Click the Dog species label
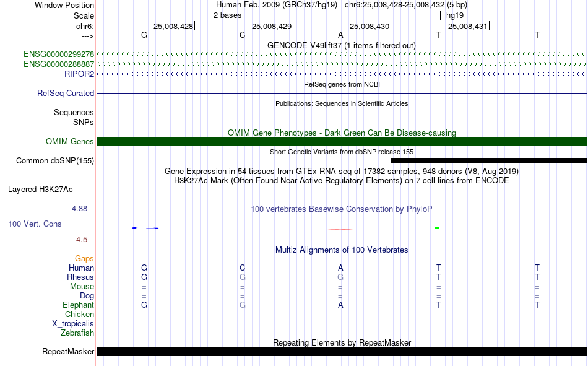Image resolution: width=588 pixels, height=366 pixels. [x=87, y=296]
